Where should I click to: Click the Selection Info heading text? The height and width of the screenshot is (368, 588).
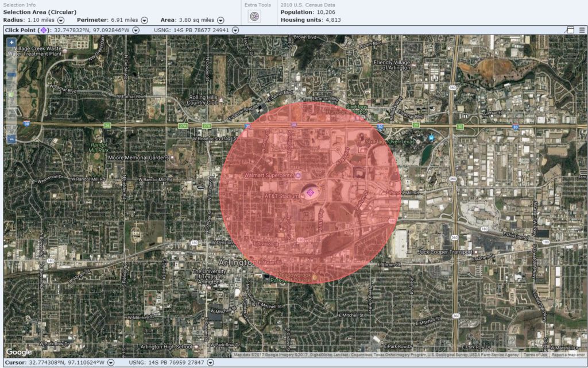click(x=20, y=5)
